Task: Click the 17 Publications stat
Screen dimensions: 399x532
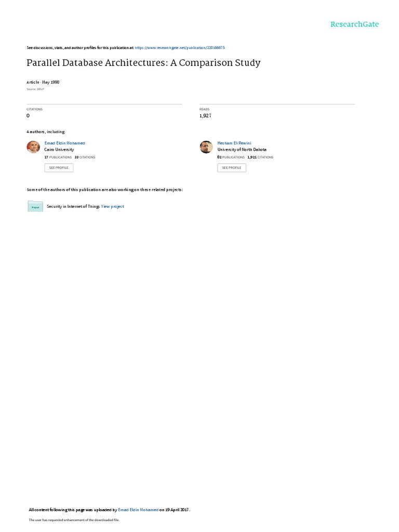Action: [58, 157]
